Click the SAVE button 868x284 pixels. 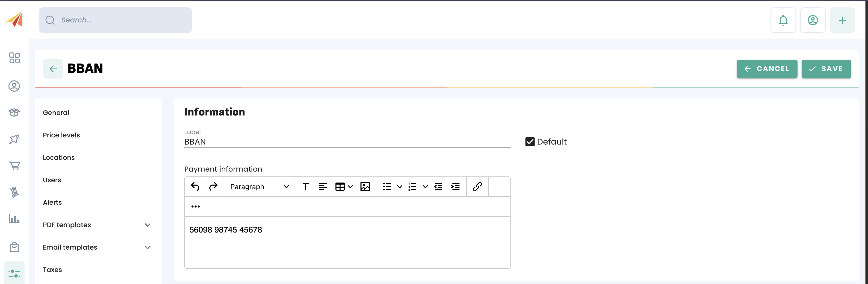[826, 69]
